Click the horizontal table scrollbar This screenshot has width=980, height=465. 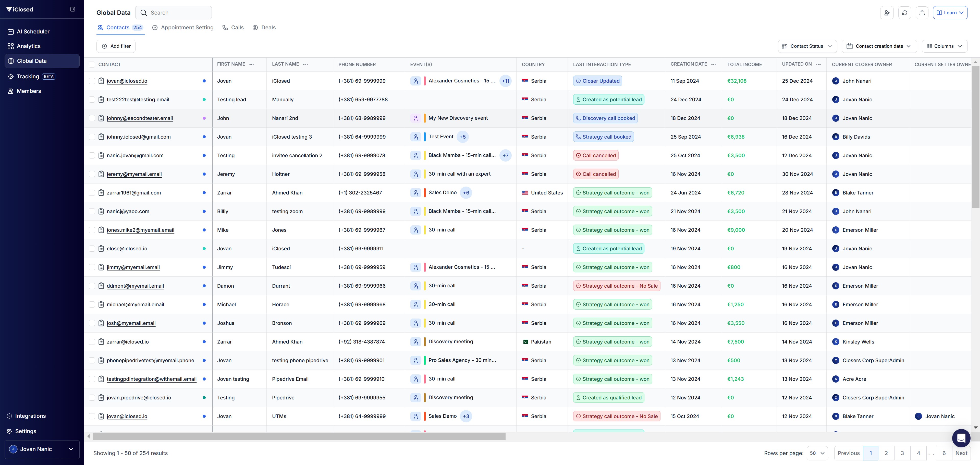tap(299, 436)
